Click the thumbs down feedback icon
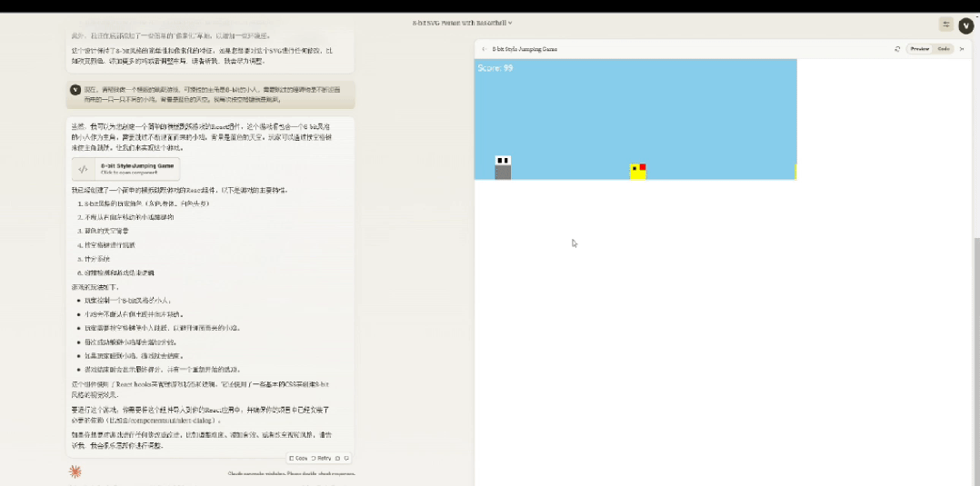 click(346, 458)
